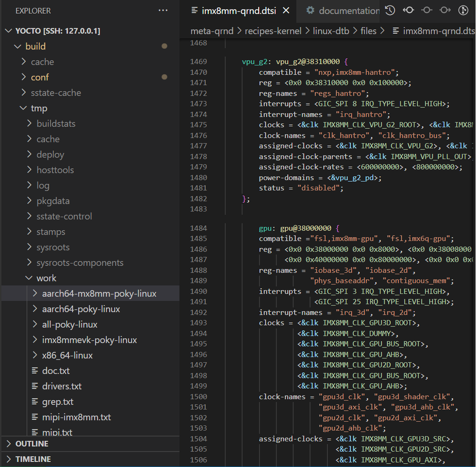Collapse the work folder
Viewport: 476px width, 467px height.
[x=46, y=278]
